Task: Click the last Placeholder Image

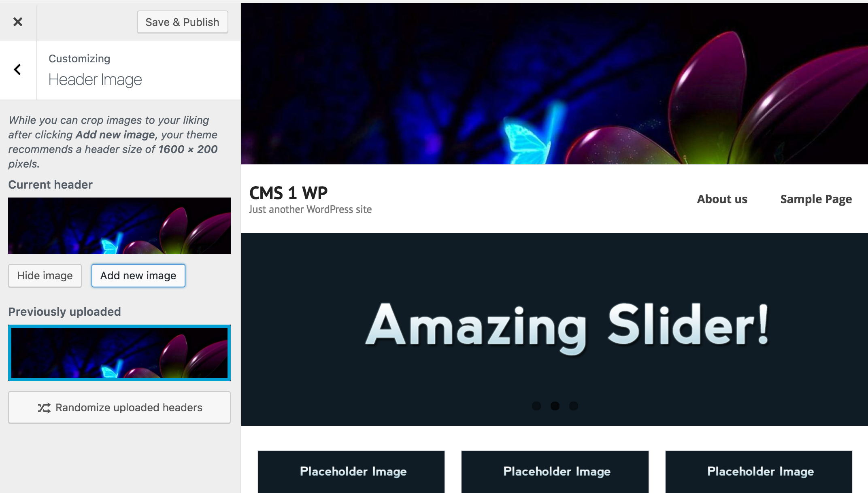Action: [759, 472]
